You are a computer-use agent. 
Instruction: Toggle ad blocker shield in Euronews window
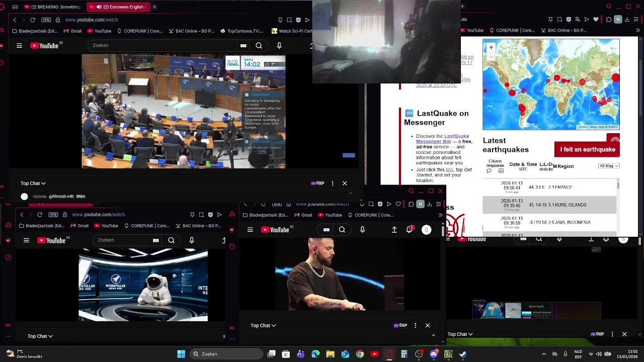click(x=298, y=20)
